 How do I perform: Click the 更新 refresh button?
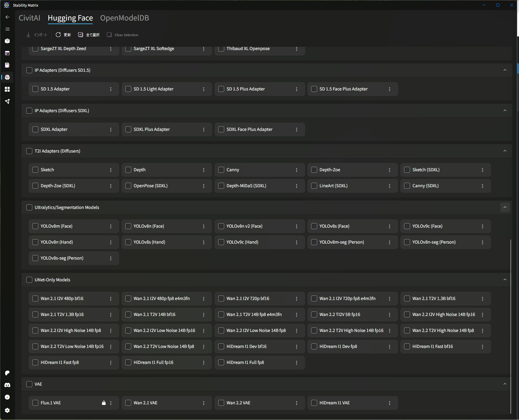point(63,35)
